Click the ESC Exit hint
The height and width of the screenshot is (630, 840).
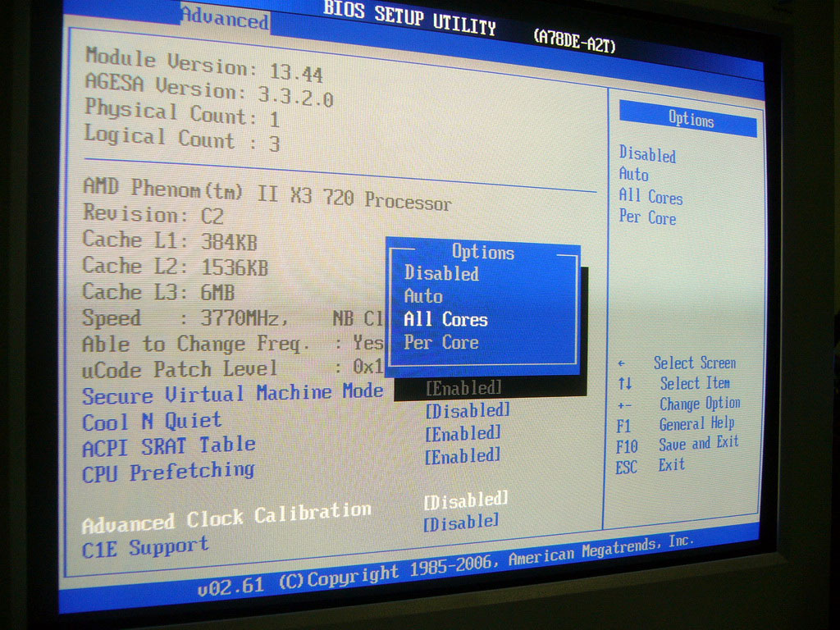650,466
